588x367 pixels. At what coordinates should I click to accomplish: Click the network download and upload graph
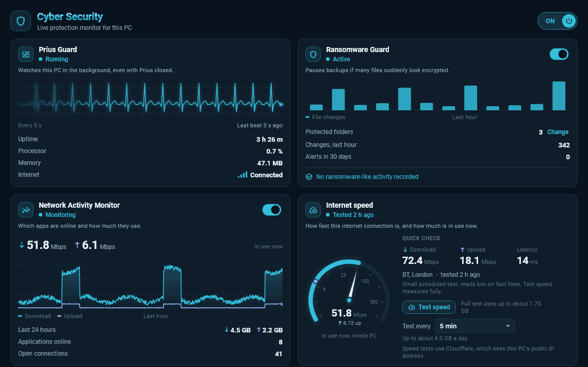point(151,287)
